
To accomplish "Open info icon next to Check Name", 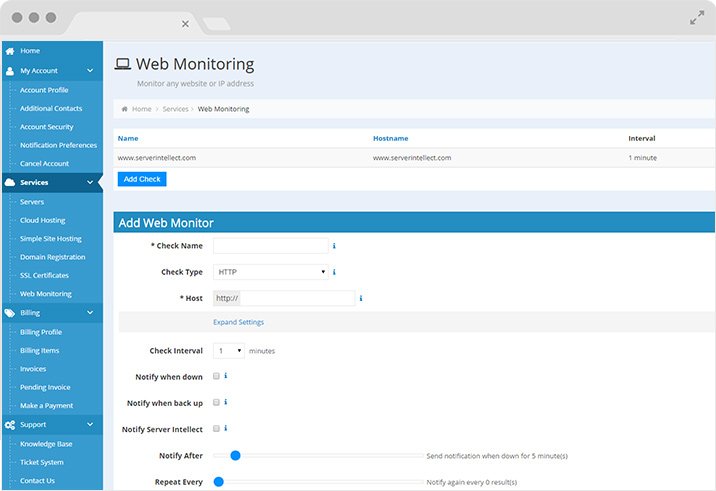I will [x=334, y=246].
